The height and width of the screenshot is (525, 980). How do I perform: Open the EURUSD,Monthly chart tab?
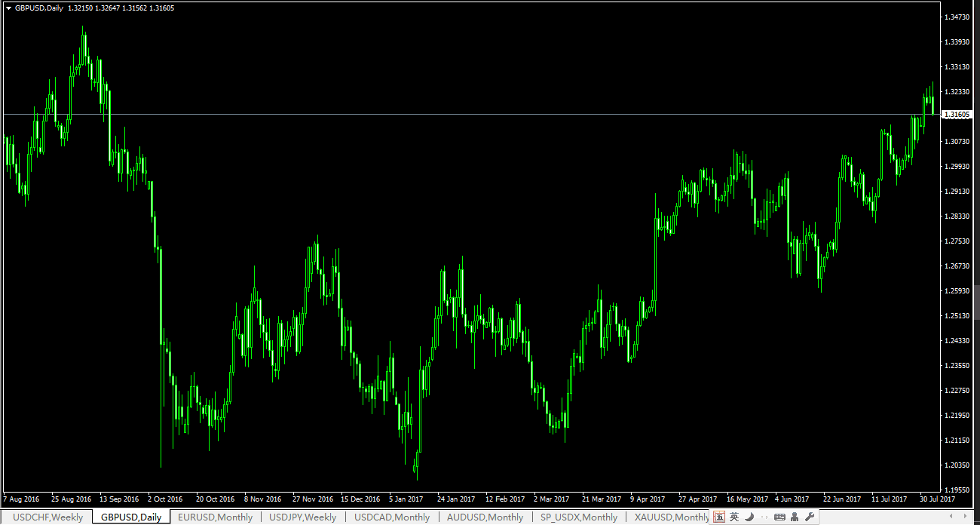point(215,517)
